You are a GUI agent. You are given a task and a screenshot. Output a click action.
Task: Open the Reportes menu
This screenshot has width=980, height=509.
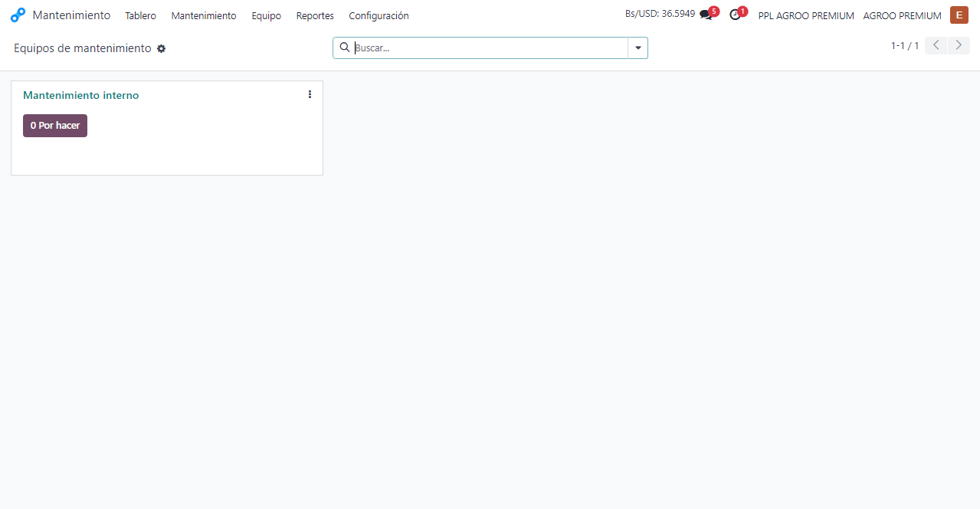(315, 15)
